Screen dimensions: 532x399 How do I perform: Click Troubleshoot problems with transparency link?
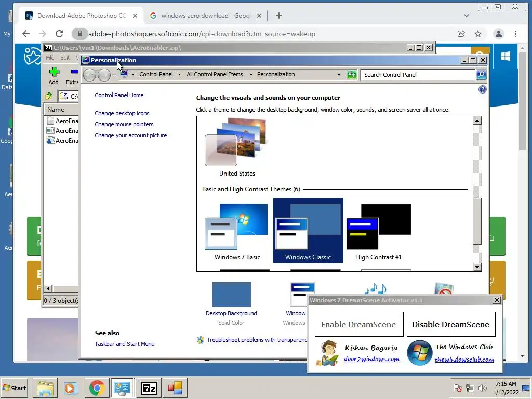[257, 340]
